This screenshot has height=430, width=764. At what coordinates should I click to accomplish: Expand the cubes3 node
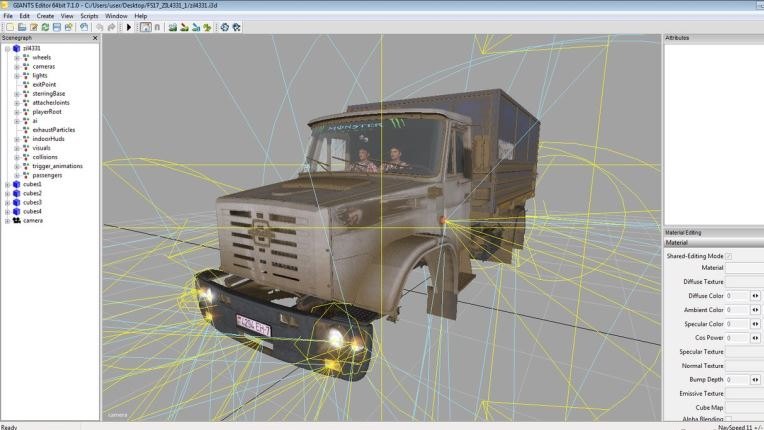pyautogui.click(x=7, y=203)
